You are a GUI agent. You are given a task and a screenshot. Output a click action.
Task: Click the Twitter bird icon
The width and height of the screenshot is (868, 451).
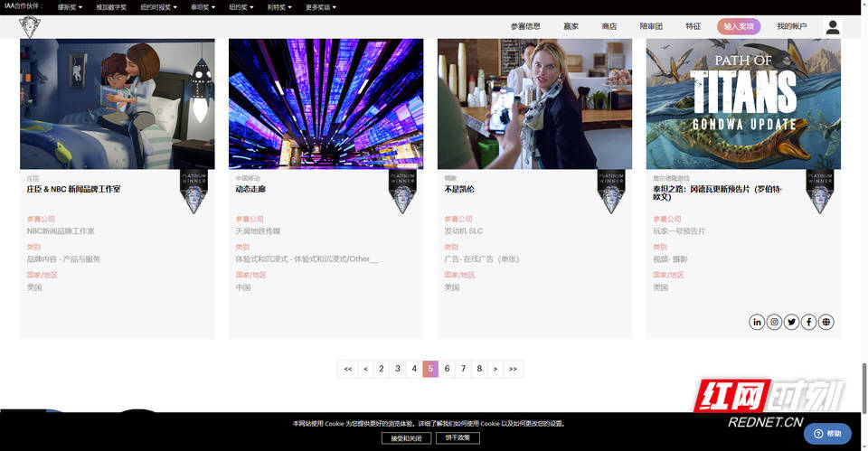(x=791, y=322)
